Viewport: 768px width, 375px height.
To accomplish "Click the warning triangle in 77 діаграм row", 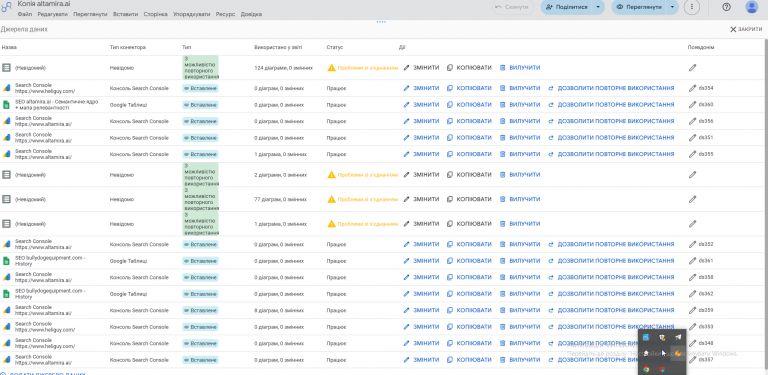I will tap(332, 199).
